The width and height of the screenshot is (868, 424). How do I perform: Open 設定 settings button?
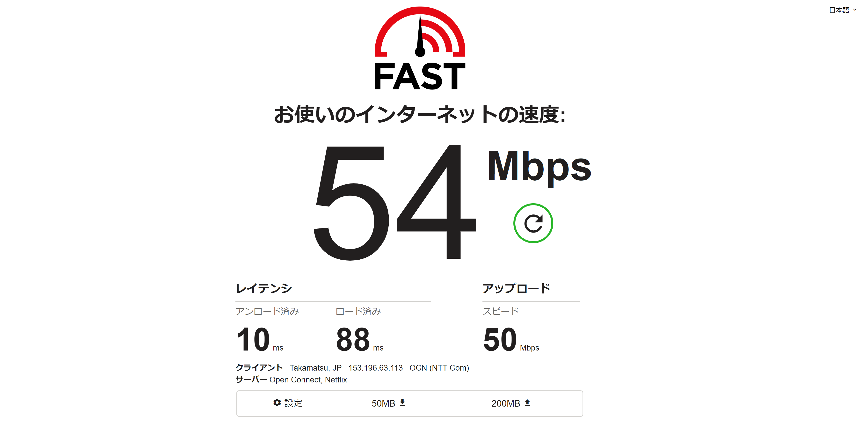point(288,403)
